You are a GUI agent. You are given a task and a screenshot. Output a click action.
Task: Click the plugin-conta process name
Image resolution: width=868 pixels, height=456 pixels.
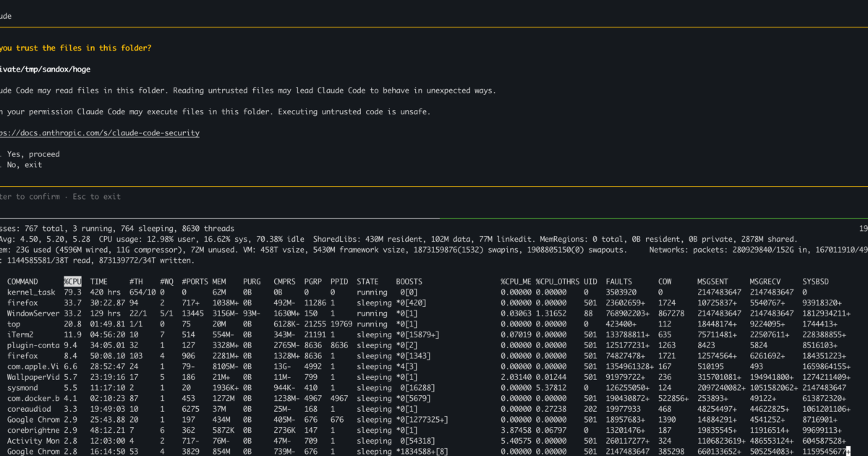pyautogui.click(x=33, y=345)
